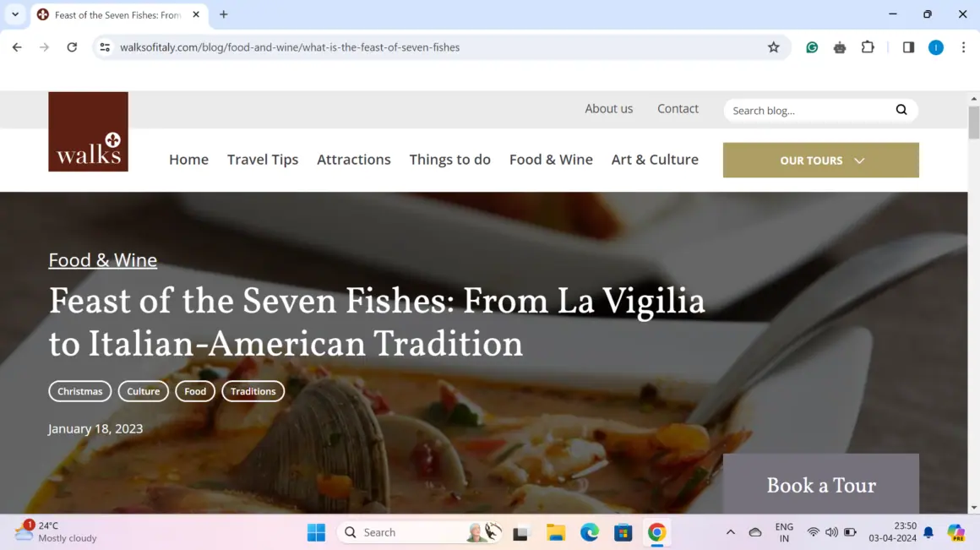Close the Feast of the Seven Fishes tab
980x550 pixels.
(196, 14)
